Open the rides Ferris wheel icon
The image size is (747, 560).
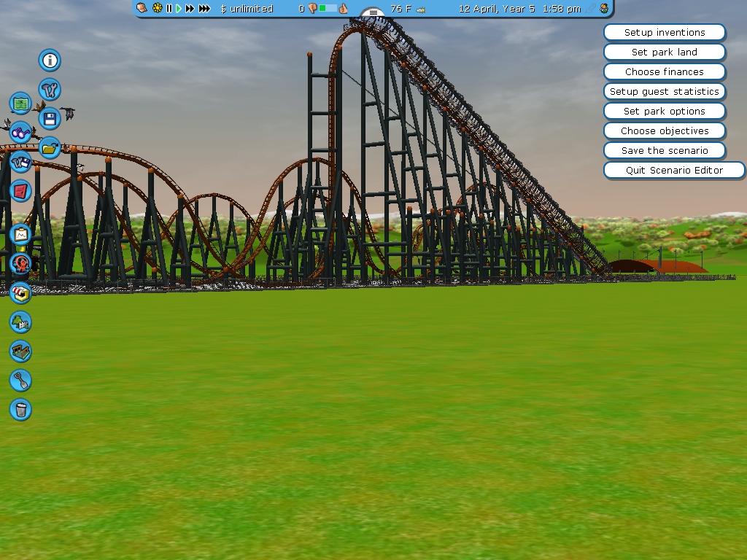tap(20, 263)
